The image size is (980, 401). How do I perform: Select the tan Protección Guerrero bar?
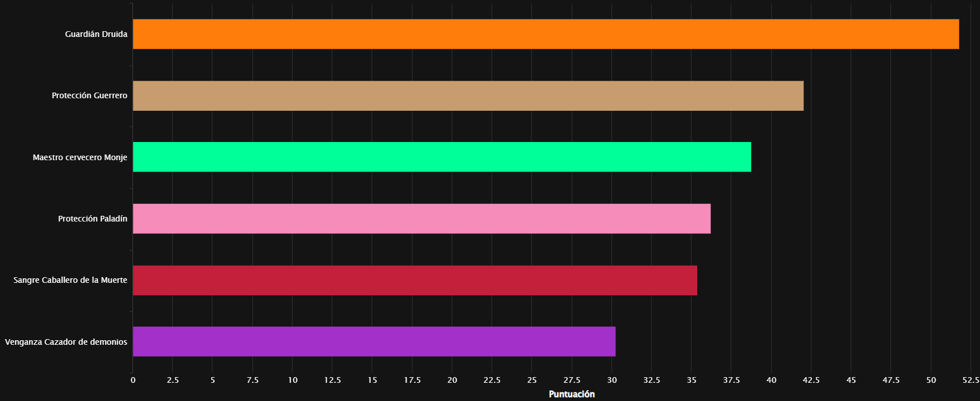[468, 95]
